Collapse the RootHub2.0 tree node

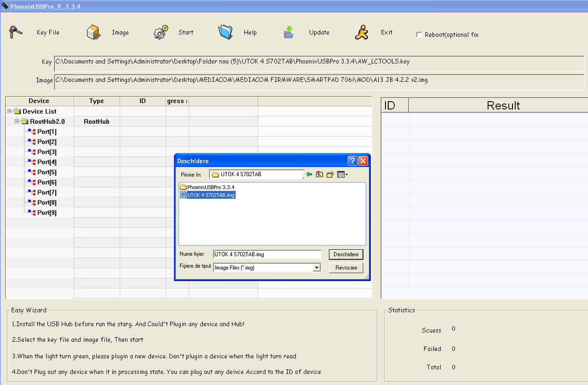17,121
